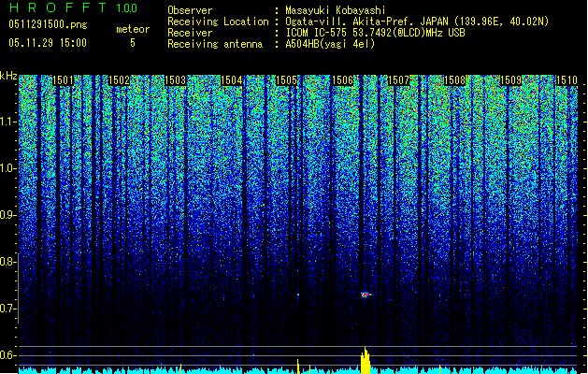588x374 pixels.
Task: Click the 1507 time marker
Action: [x=398, y=80]
